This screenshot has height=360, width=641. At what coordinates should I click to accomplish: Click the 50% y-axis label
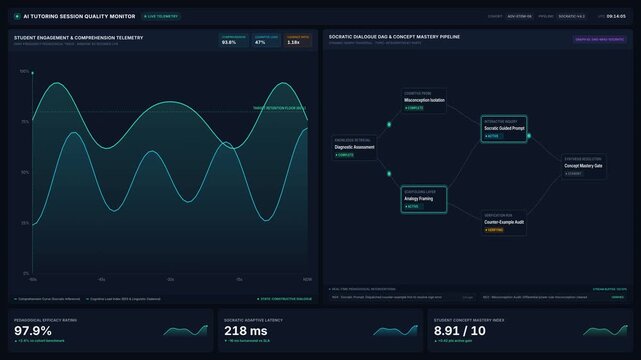tap(25, 172)
